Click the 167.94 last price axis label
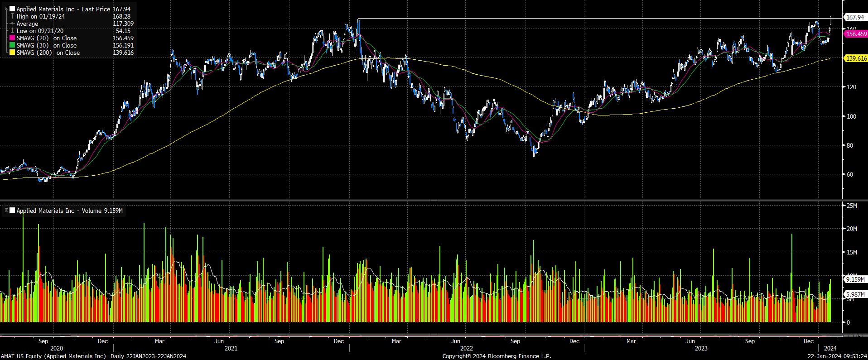This screenshot has height=360, width=868. [855, 17]
